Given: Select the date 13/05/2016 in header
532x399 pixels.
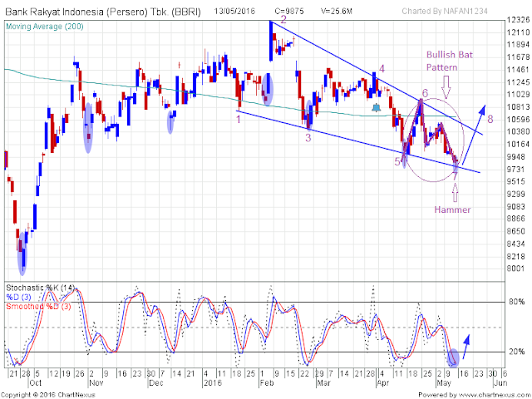Looking at the screenshot, I should pos(234,11).
